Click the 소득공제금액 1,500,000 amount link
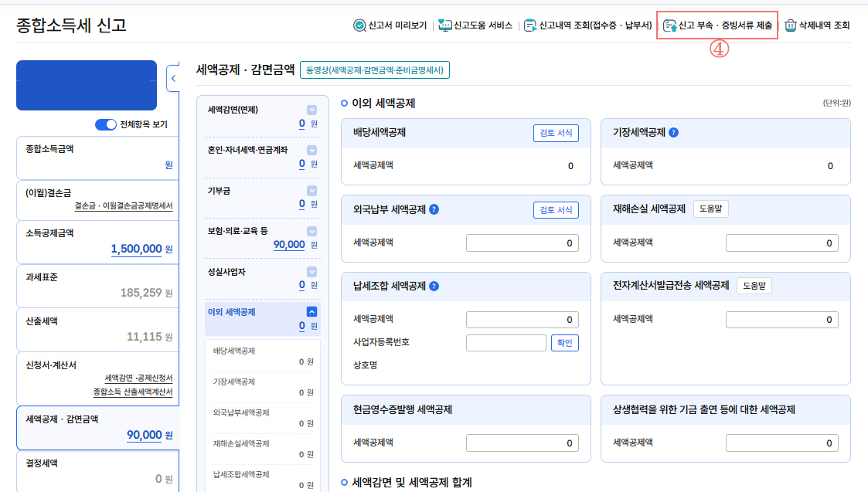This screenshot has height=492, width=868. coord(137,249)
